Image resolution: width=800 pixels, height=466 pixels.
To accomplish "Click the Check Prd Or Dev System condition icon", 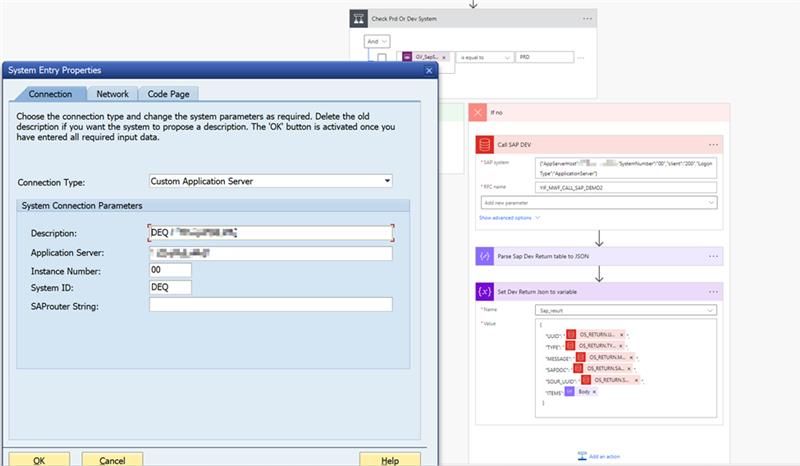I will tap(359, 19).
